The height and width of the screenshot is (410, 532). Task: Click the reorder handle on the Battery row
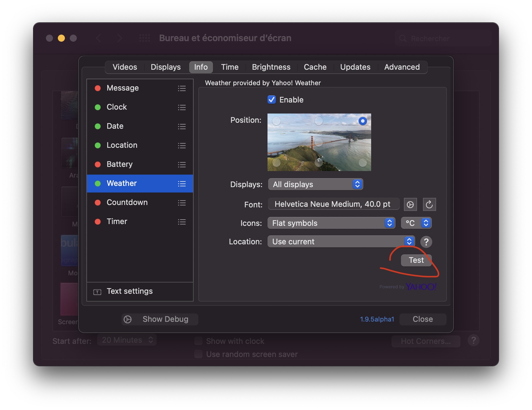coord(182,164)
